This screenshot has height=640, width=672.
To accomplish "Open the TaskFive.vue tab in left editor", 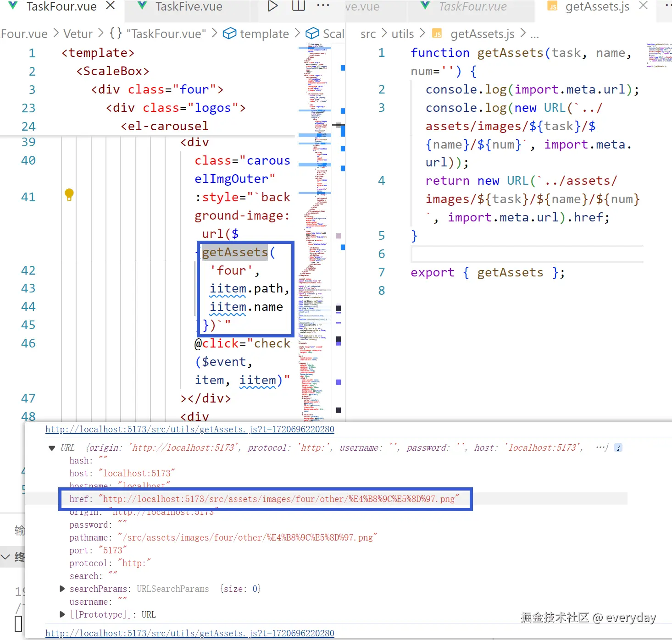I will [189, 7].
